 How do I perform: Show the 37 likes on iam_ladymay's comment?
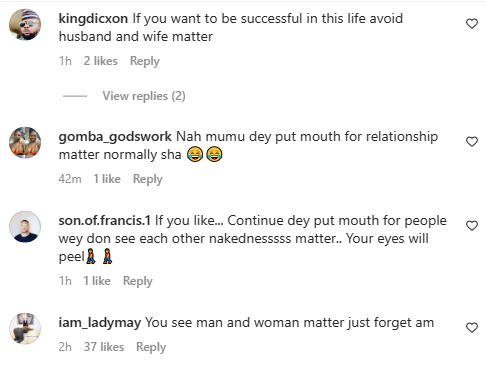(104, 347)
